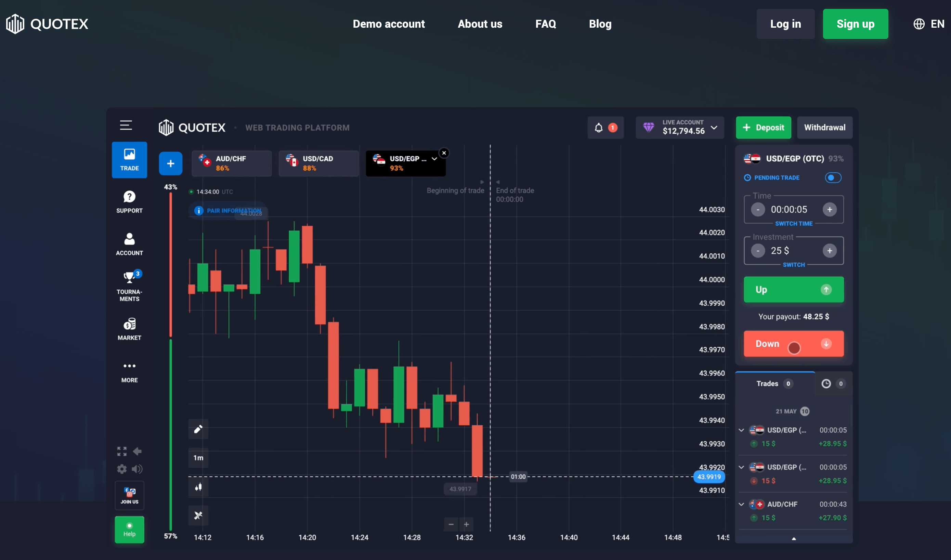Switch to the Trade tab in sidebar
The height and width of the screenshot is (560, 951).
coord(129,160)
